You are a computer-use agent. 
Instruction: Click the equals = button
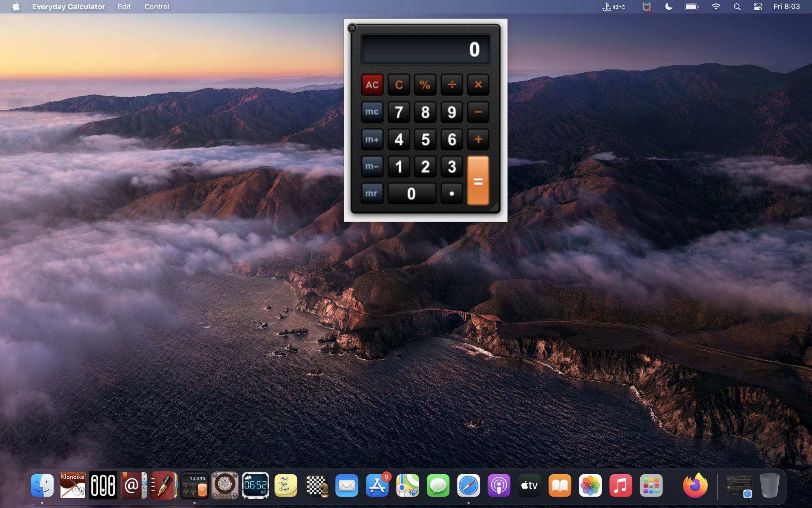pyautogui.click(x=477, y=180)
